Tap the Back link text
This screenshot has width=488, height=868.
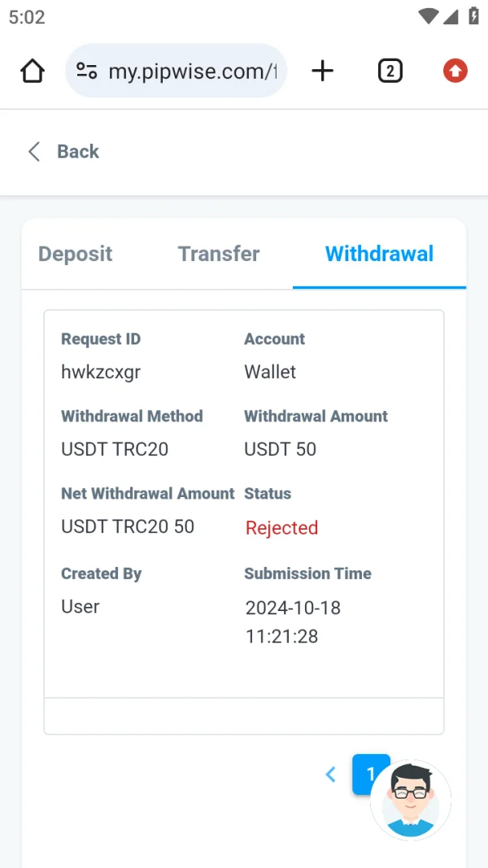coord(78,151)
